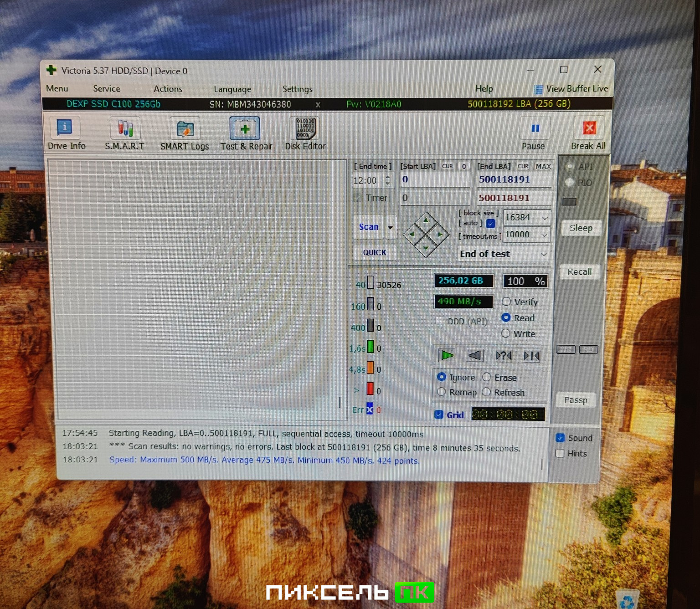Click the orange 4,8s block color swatch

[370, 368]
